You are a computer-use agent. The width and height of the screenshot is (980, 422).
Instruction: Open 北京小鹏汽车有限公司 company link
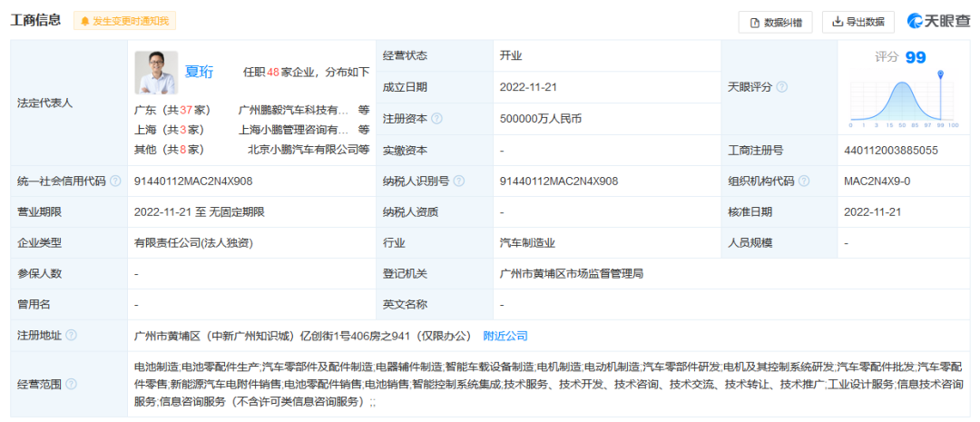click(x=303, y=150)
